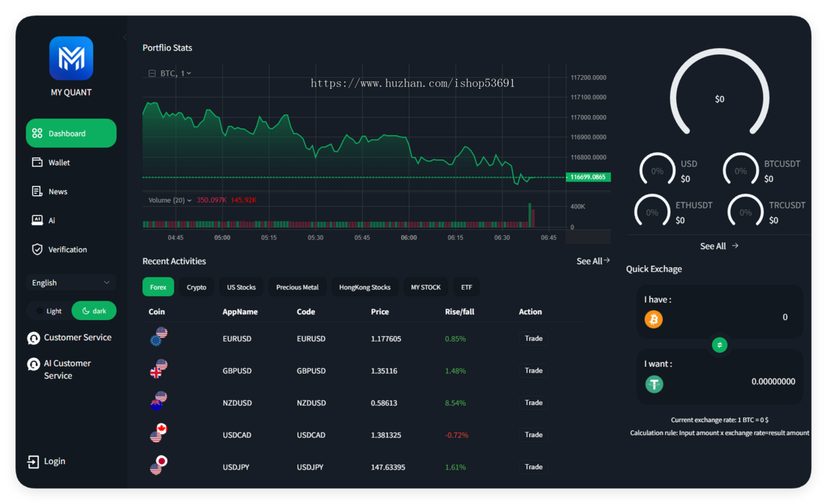Open the Dashboard menu item
Screen dimensions: 827x504
[x=71, y=134]
